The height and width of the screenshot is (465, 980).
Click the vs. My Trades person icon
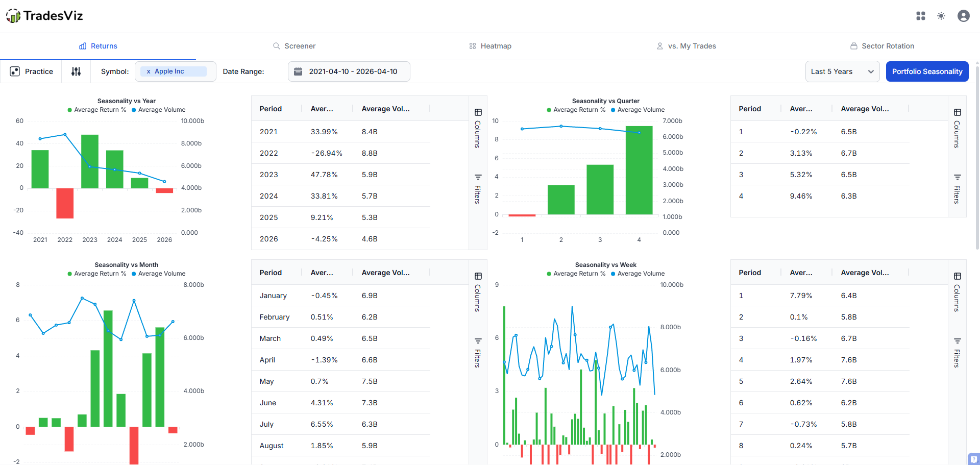[x=660, y=46]
